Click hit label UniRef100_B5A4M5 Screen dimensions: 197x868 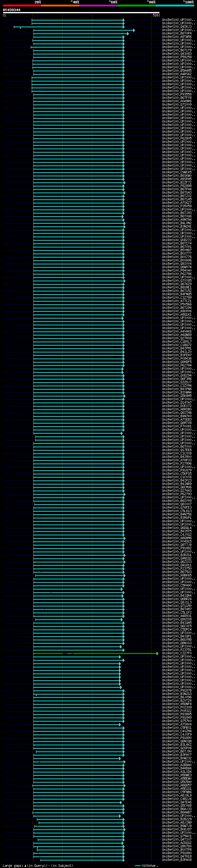(177, 71)
